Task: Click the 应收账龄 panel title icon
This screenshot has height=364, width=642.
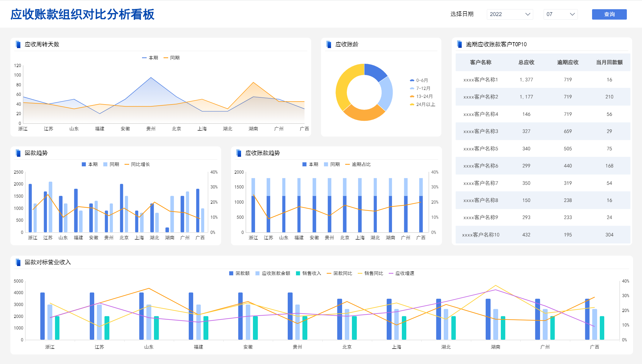Action: point(329,44)
